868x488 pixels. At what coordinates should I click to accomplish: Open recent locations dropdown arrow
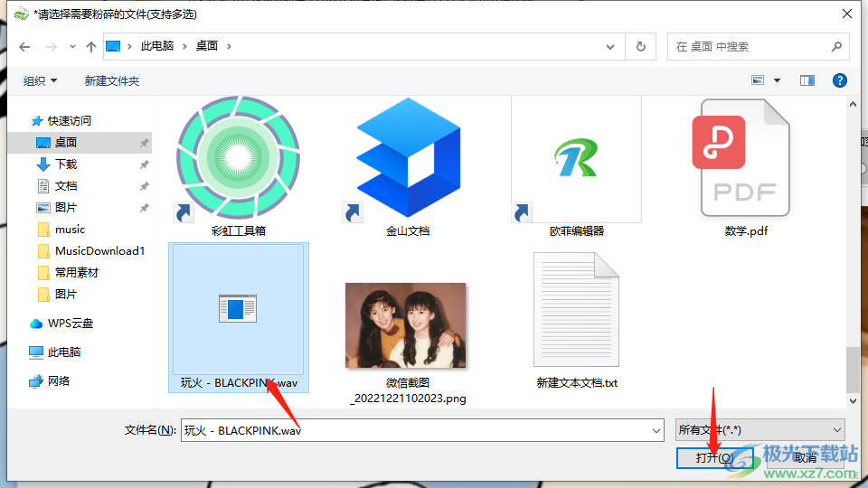[72, 47]
